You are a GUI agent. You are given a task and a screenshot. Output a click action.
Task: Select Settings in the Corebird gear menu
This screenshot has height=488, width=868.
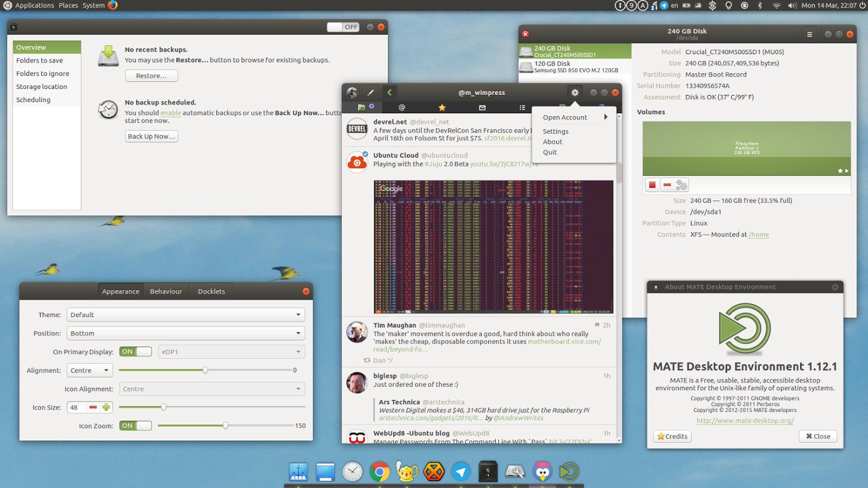coord(555,131)
